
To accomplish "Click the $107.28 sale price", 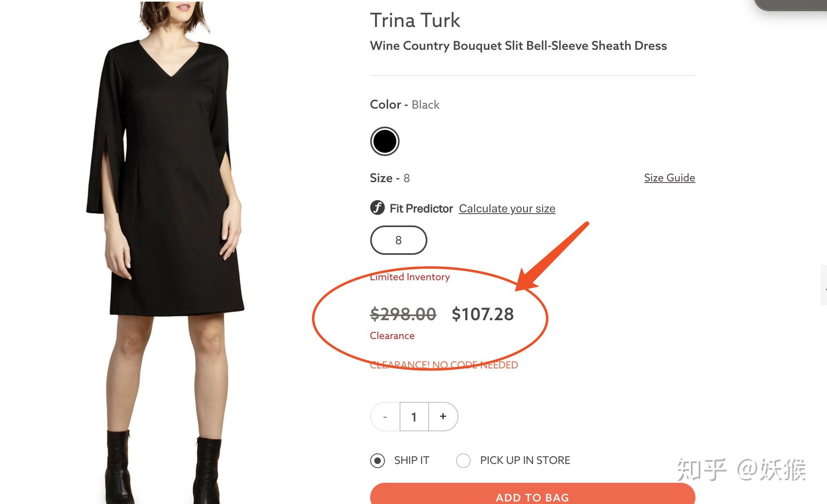I will 483,314.
